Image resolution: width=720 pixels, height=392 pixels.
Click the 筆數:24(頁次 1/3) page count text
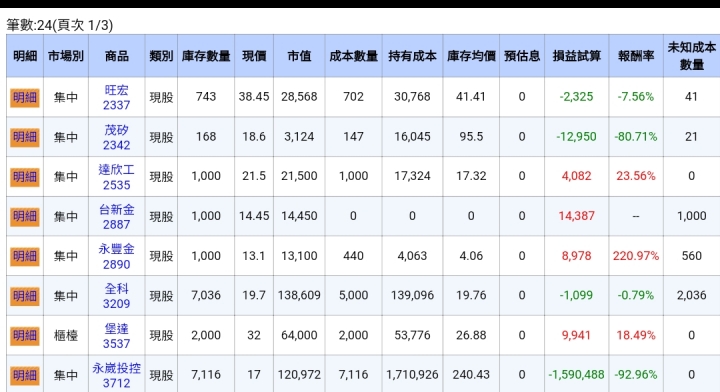tap(60, 25)
